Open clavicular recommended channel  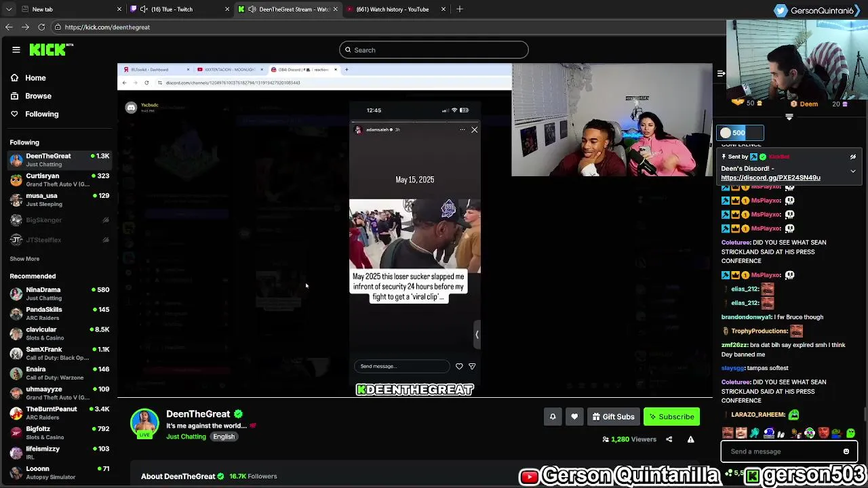point(60,333)
